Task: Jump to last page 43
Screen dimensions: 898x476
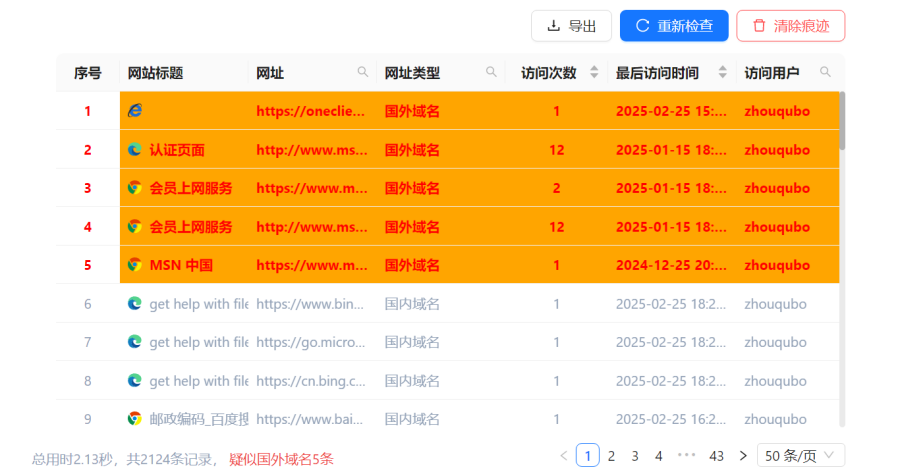Action: 716,455
